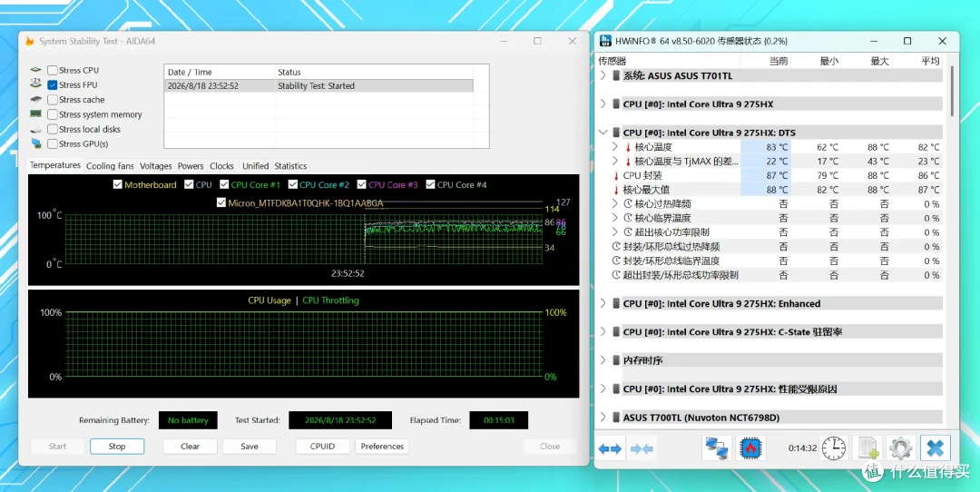
Task: Expand the C-State 驻留率 group
Action: 603,332
